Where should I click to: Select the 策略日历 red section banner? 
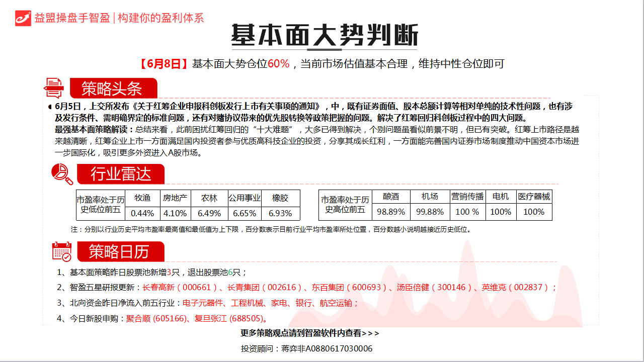[120, 251]
